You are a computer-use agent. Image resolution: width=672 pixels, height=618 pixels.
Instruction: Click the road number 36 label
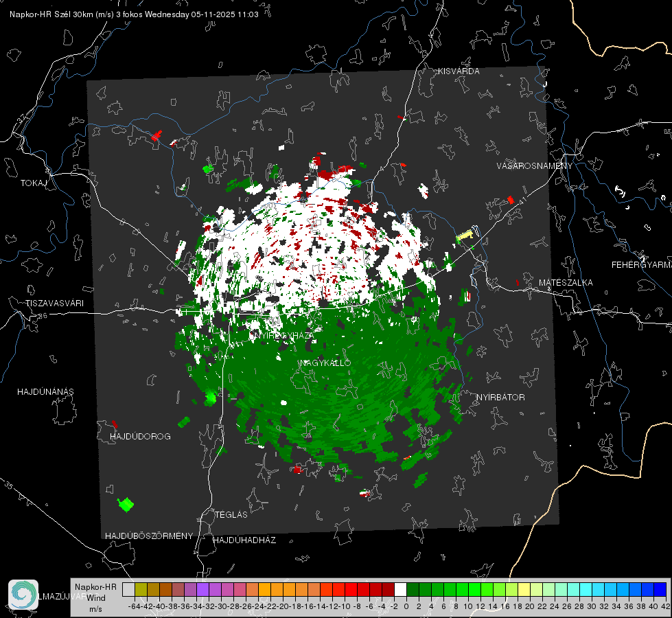click(43, 316)
